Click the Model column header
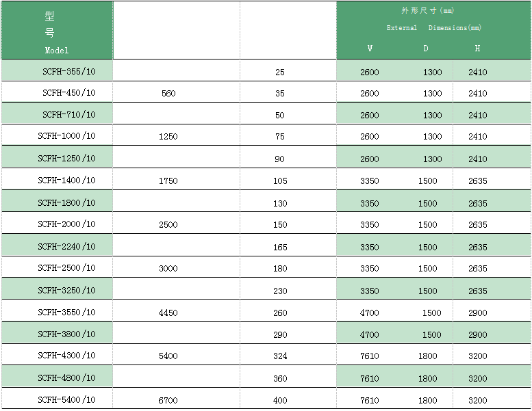Image resolution: width=532 pixels, height=411 pixels. point(57,50)
